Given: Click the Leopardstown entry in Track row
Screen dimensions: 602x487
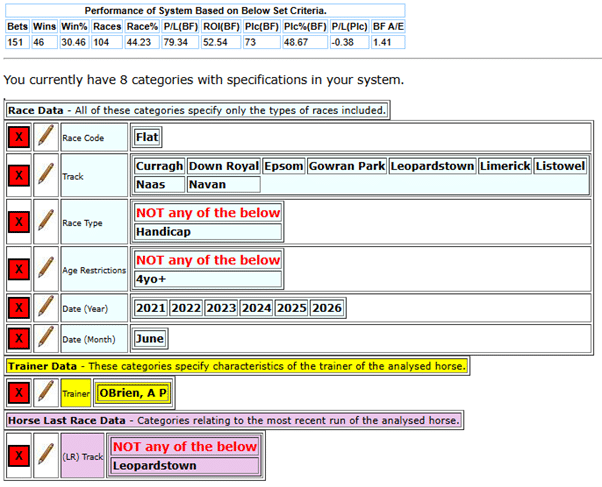Looking at the screenshot, I should tap(432, 166).
